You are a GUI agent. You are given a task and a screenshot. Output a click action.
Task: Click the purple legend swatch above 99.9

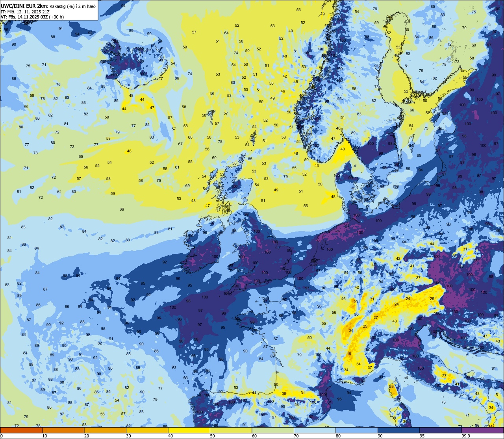(482, 430)
